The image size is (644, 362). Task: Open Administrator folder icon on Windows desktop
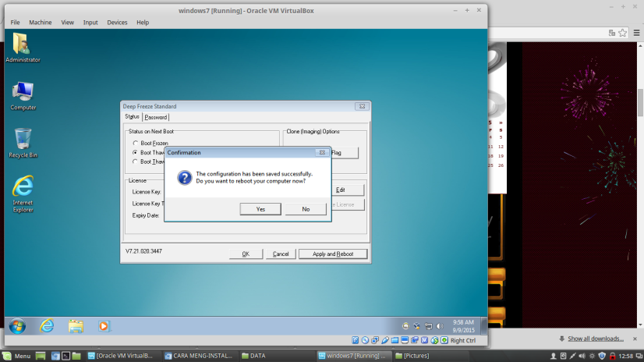click(23, 48)
